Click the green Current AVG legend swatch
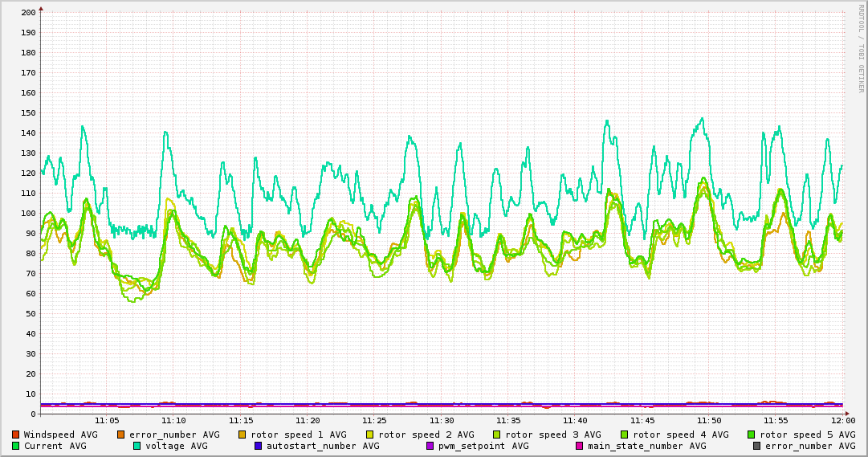Image resolution: width=868 pixels, height=457 pixels. (x=16, y=446)
